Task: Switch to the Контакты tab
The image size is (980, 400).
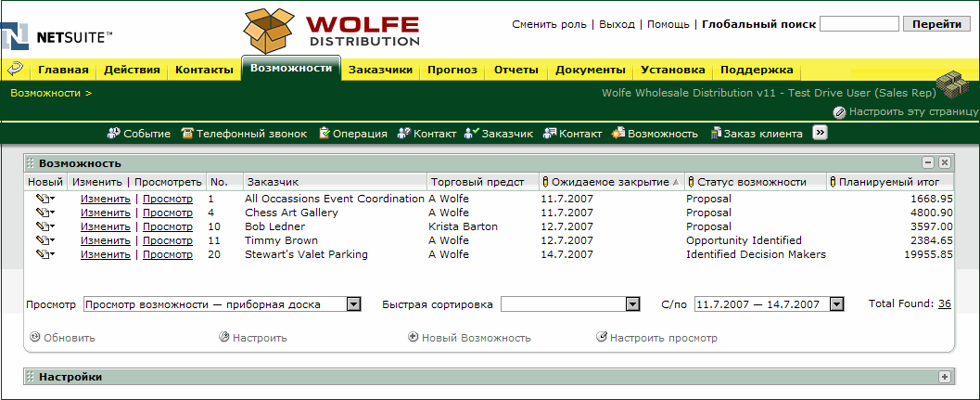Action: [x=204, y=71]
